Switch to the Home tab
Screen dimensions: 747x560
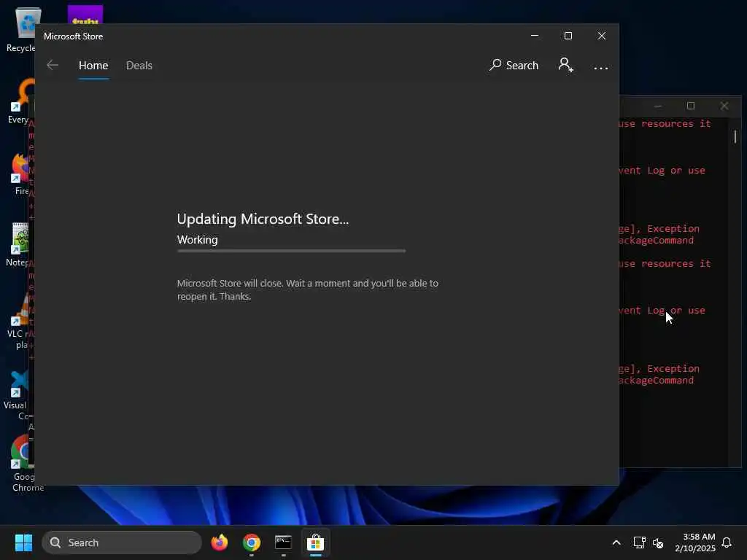(93, 65)
